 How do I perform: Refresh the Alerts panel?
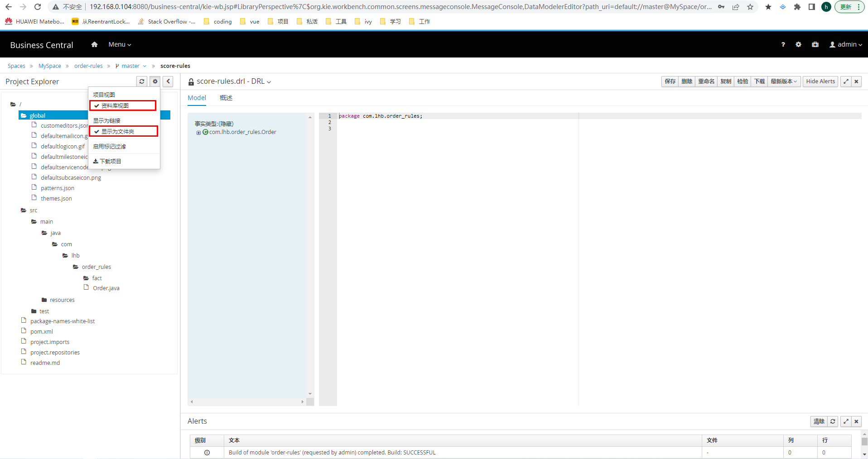833,421
